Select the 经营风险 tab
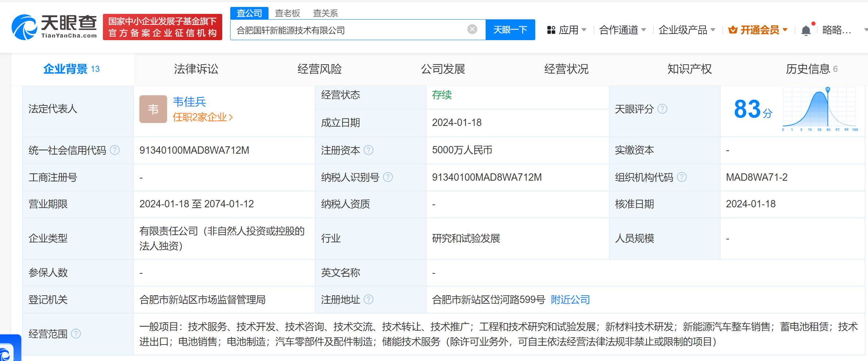Viewport: 868px width, 361px height. click(x=319, y=69)
